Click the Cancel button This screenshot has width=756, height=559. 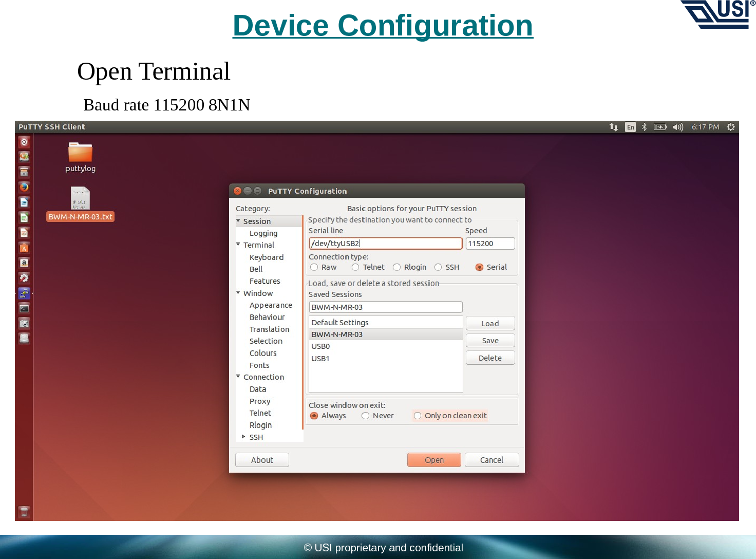tap(492, 460)
